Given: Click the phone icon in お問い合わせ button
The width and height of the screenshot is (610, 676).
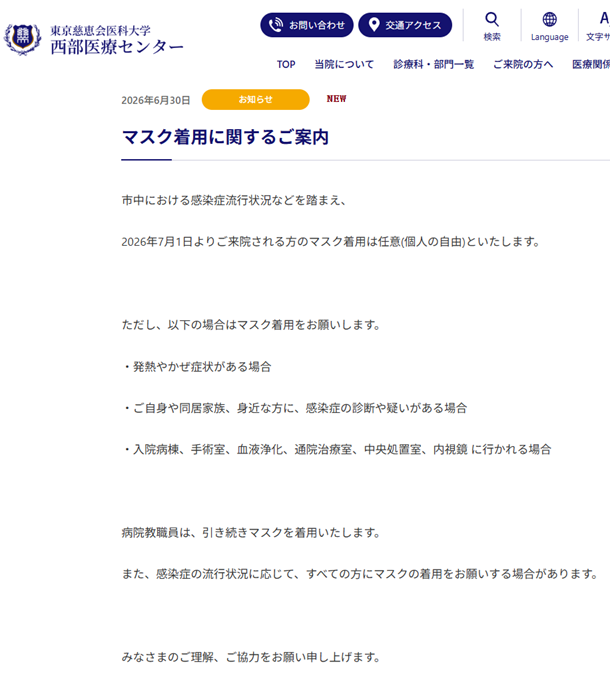Looking at the screenshot, I should pos(276,25).
